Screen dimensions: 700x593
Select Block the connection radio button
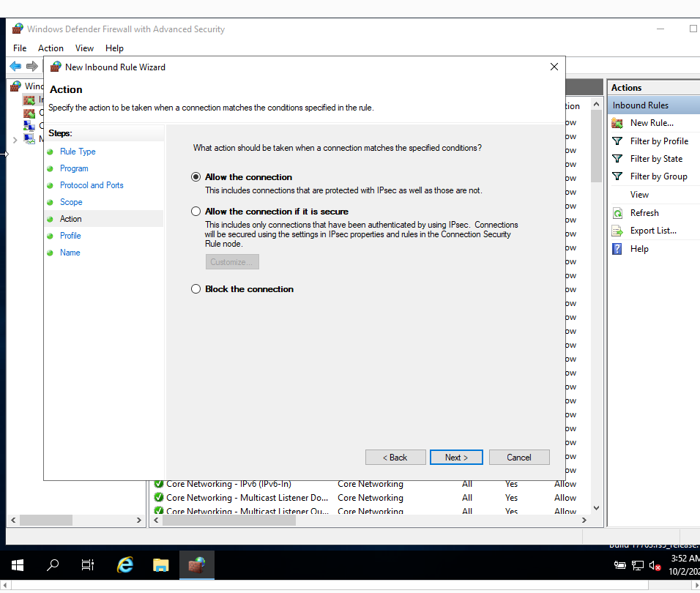coord(196,289)
